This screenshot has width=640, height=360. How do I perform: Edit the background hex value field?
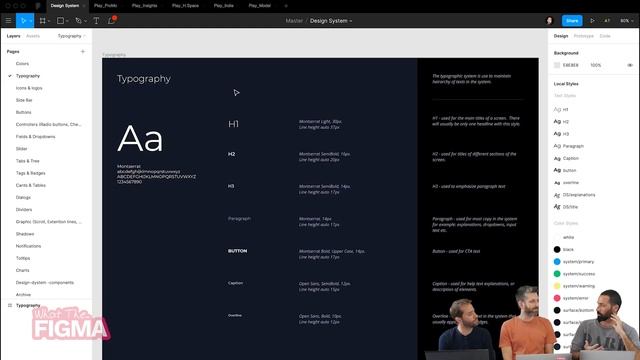(571, 65)
